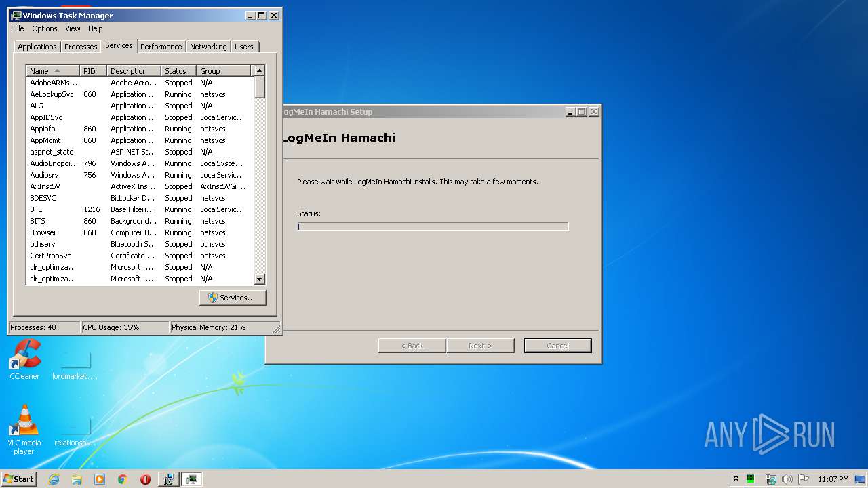Select the Audiosrv service row
Image resolution: width=868 pixels, height=488 pixels.
pyautogui.click(x=140, y=175)
